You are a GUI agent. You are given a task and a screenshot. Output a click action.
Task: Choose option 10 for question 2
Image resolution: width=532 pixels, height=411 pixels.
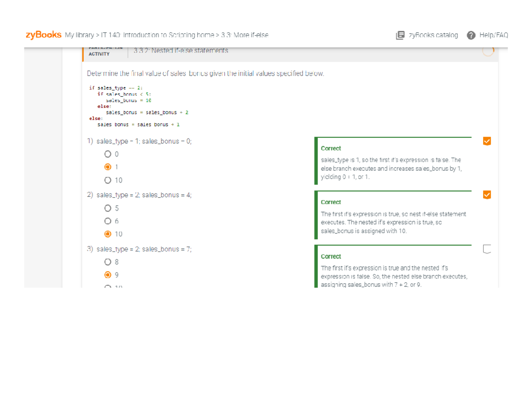[108, 234]
